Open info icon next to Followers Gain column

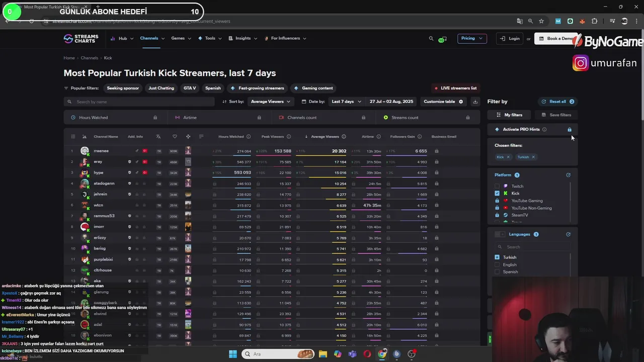[x=419, y=136]
